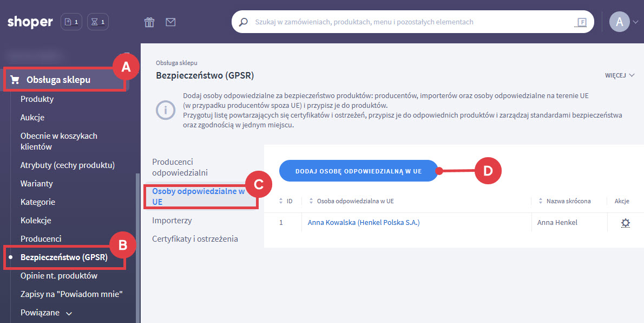Open Kategorie in sidebar
The width and height of the screenshot is (644, 323).
pos(38,202)
